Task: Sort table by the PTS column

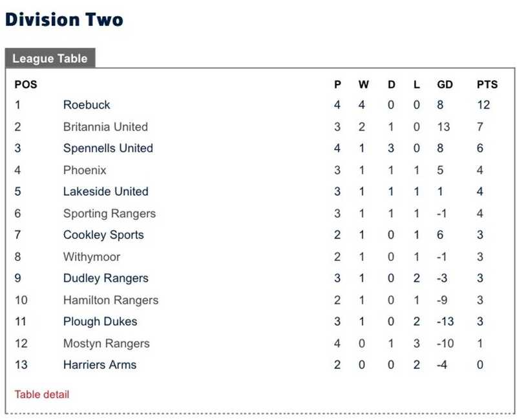Action: [487, 85]
